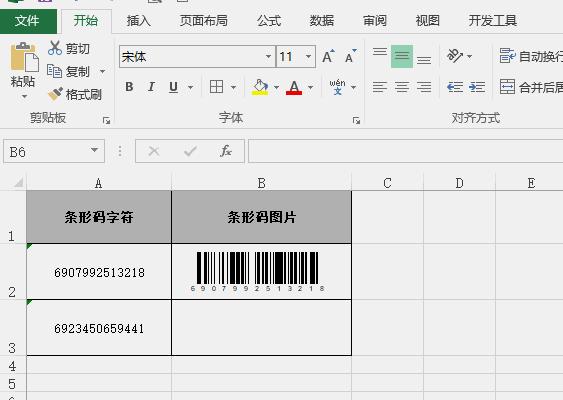Click merge and center (合并后居中)
This screenshot has height=400, width=563.
pyautogui.click(x=531, y=87)
